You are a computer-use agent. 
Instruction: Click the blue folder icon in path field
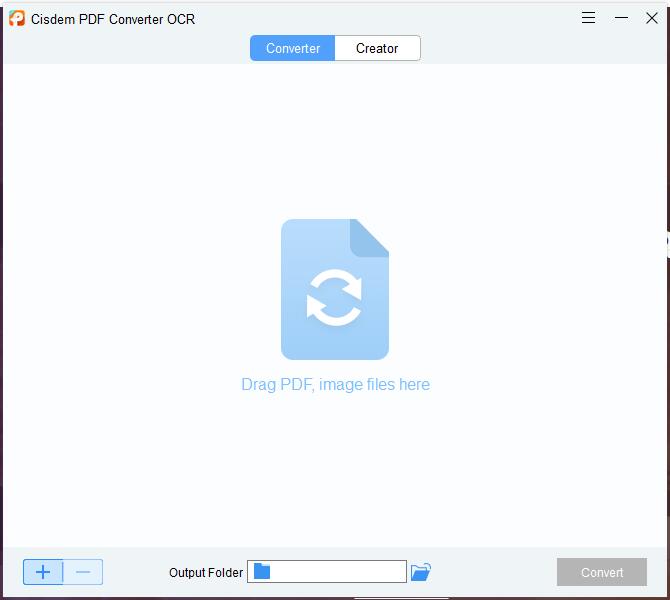coord(262,572)
